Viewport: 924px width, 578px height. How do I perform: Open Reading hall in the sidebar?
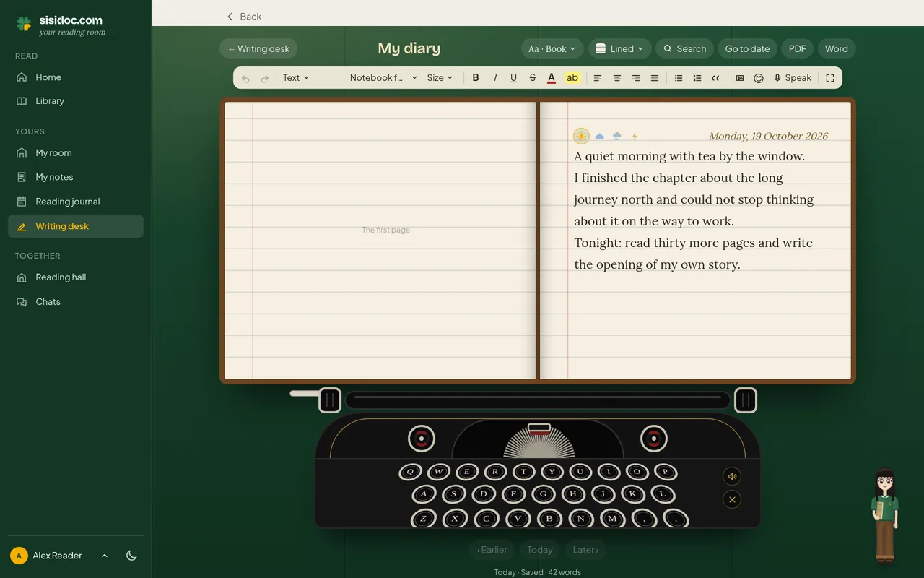(76, 277)
